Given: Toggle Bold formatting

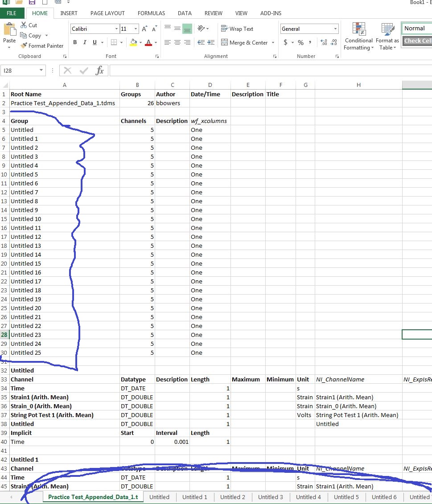Looking at the screenshot, I should (x=75, y=42).
